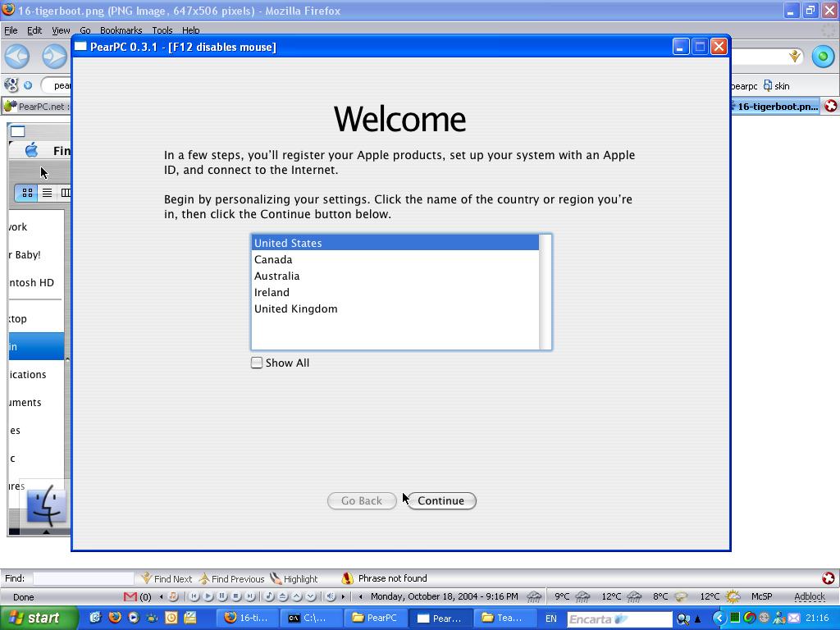Click the 9°C rain weather forecast
The height and width of the screenshot is (630, 840).
tap(572, 596)
